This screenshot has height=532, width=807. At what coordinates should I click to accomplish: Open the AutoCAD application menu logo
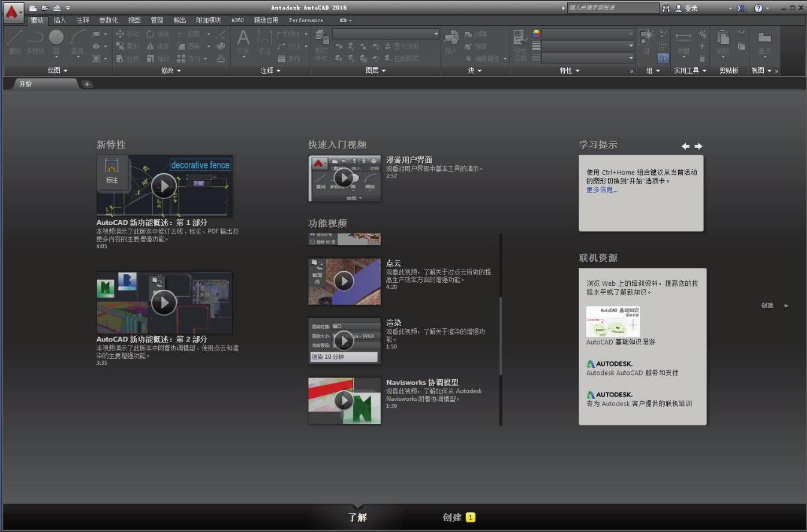(13, 12)
